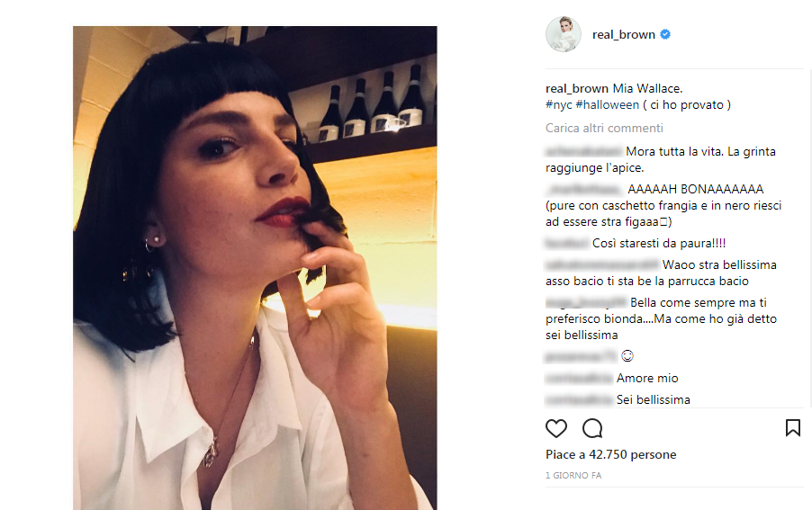
Task: Save the post with the bookmark icon
Action: pyautogui.click(x=793, y=428)
